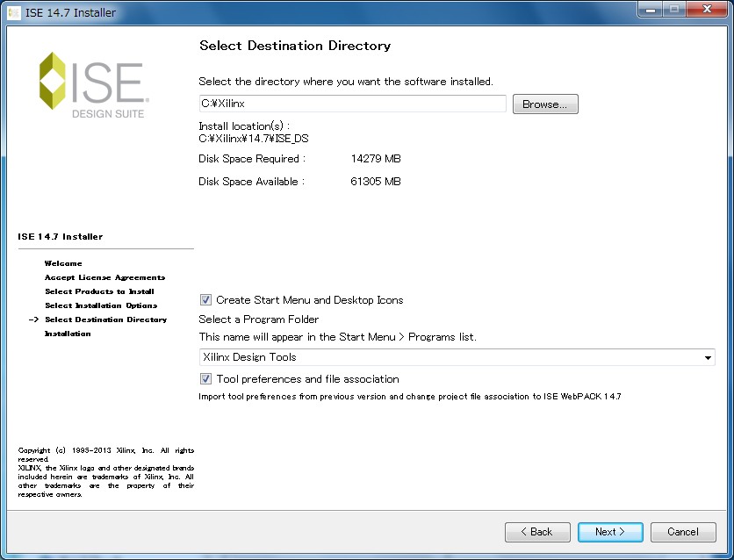Click the 14279 MB disk space required value
The image size is (734, 560).
(376, 159)
